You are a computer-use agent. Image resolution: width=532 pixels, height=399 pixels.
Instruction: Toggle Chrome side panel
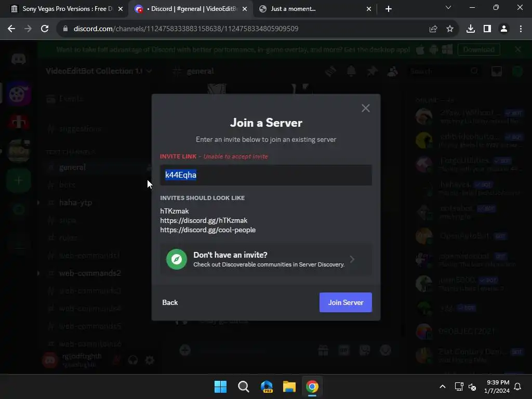point(487,29)
